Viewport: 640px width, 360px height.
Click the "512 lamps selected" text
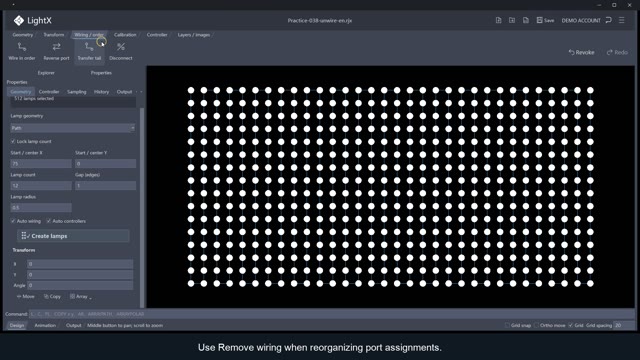(x=34, y=99)
